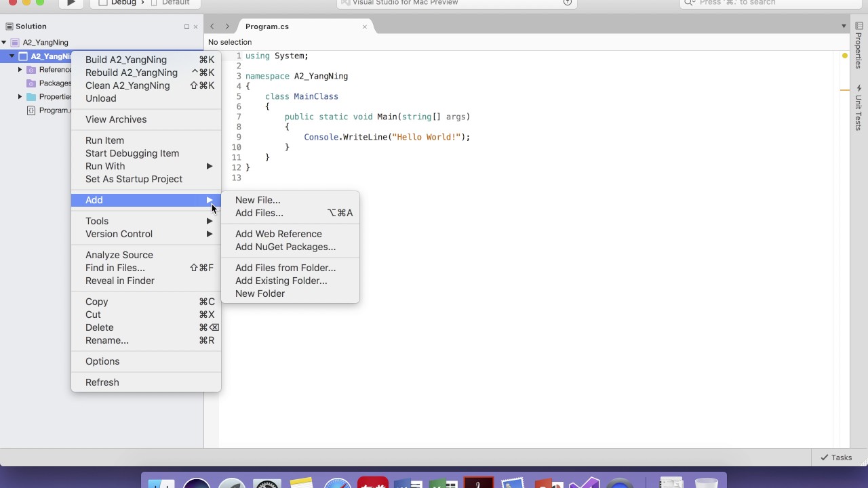Viewport: 868px width, 488px height.
Task: Click the yellow warning marker in scrollbar
Action: pyautogui.click(x=844, y=56)
